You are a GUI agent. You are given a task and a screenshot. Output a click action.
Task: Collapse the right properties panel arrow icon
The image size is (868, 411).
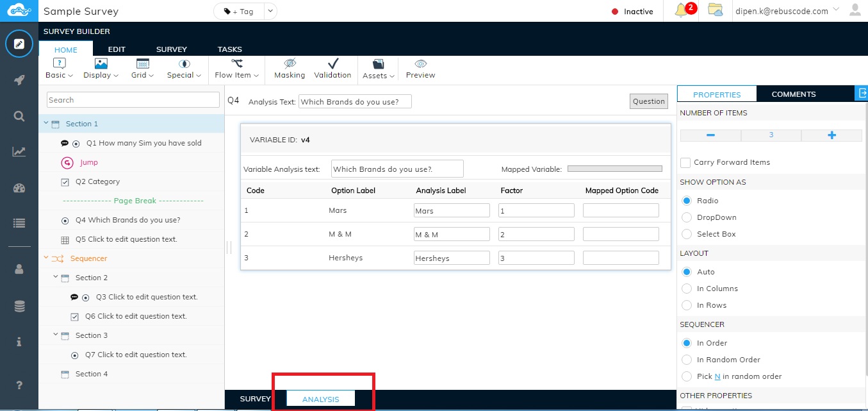pos(862,94)
